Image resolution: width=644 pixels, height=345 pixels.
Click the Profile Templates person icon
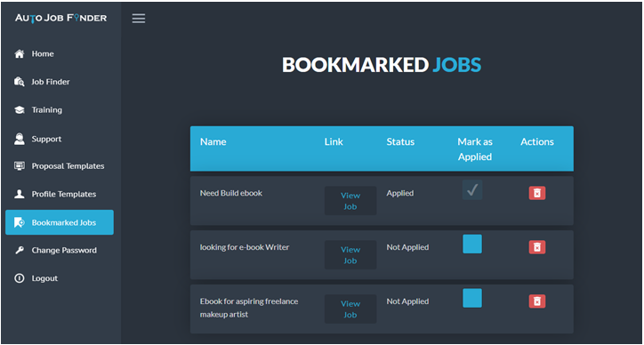pyautogui.click(x=20, y=194)
